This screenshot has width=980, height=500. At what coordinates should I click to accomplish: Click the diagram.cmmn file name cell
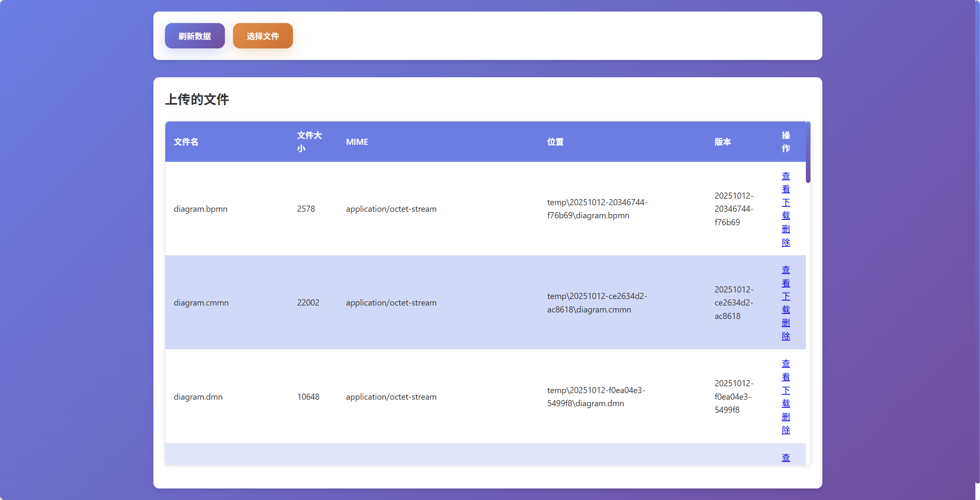[x=201, y=303]
